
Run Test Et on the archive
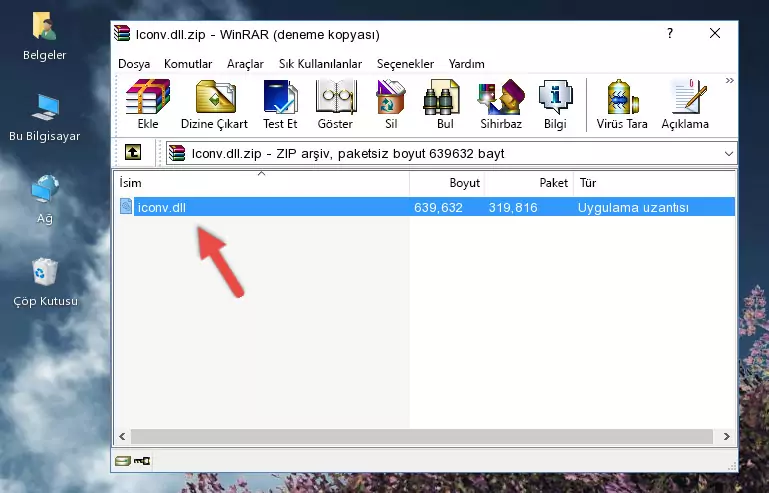[x=280, y=104]
